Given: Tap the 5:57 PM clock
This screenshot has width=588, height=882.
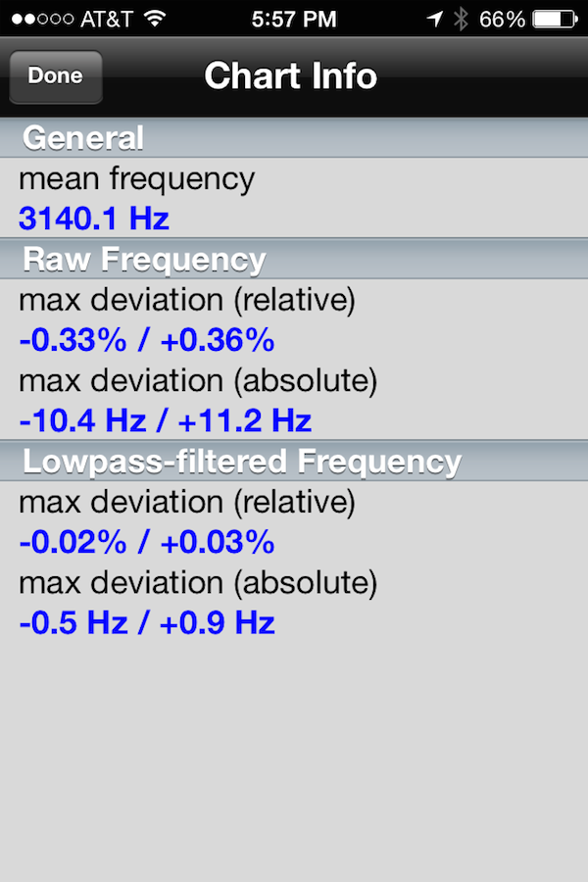Looking at the screenshot, I should (x=294, y=20).
